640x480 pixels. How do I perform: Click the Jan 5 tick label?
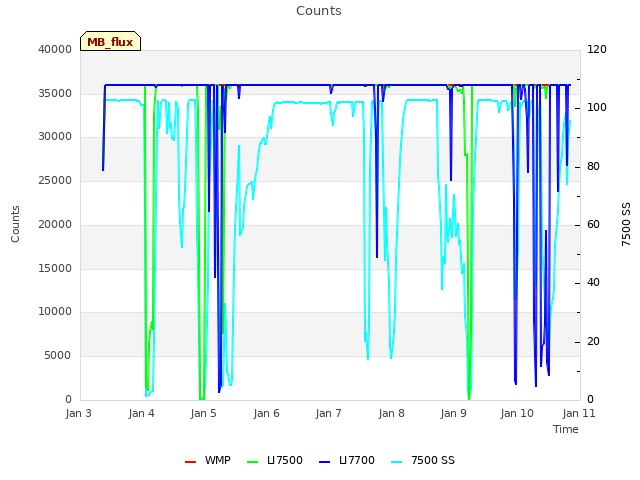click(x=204, y=413)
